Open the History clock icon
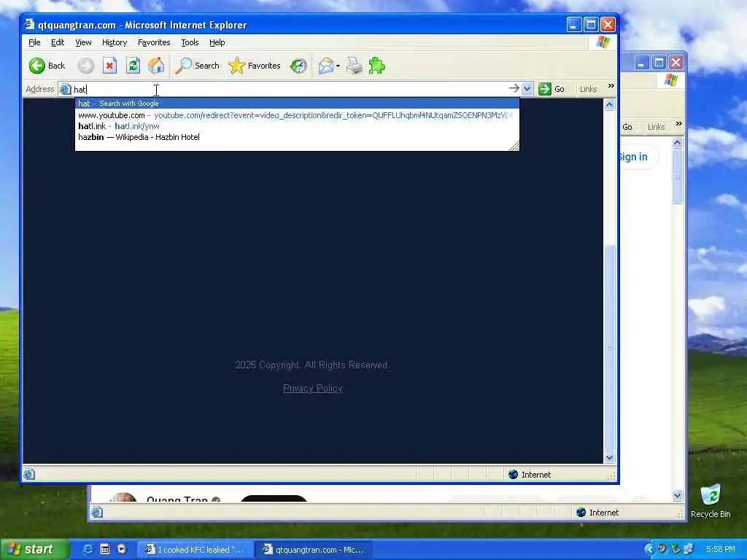 tap(298, 66)
